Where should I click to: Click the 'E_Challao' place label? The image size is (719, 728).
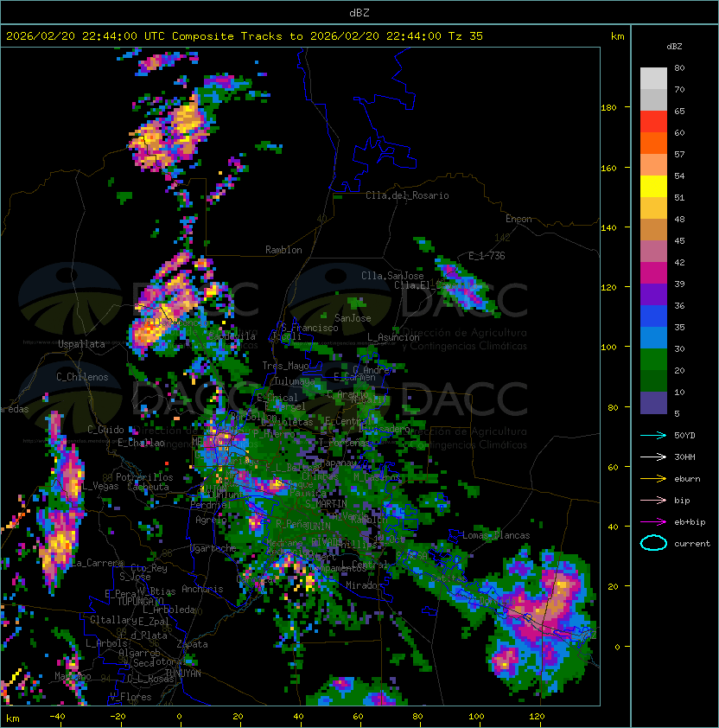coord(141,443)
